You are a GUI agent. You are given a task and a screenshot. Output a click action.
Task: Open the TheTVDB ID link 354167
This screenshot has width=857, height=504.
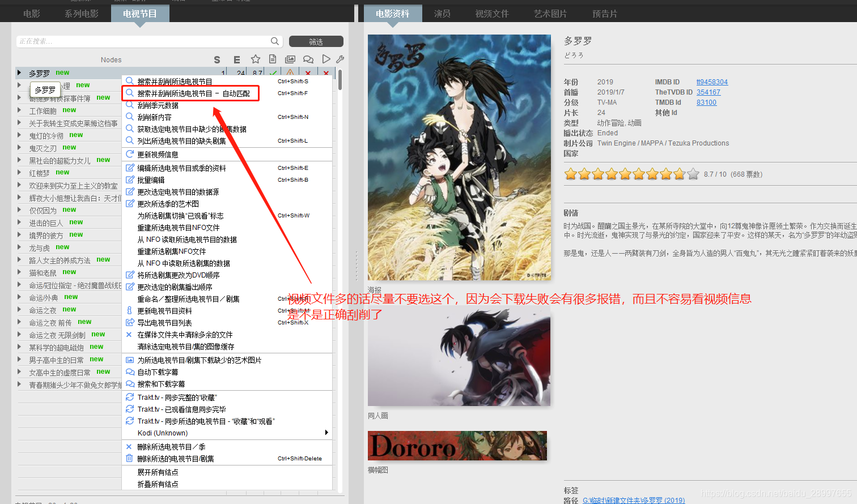[708, 92]
